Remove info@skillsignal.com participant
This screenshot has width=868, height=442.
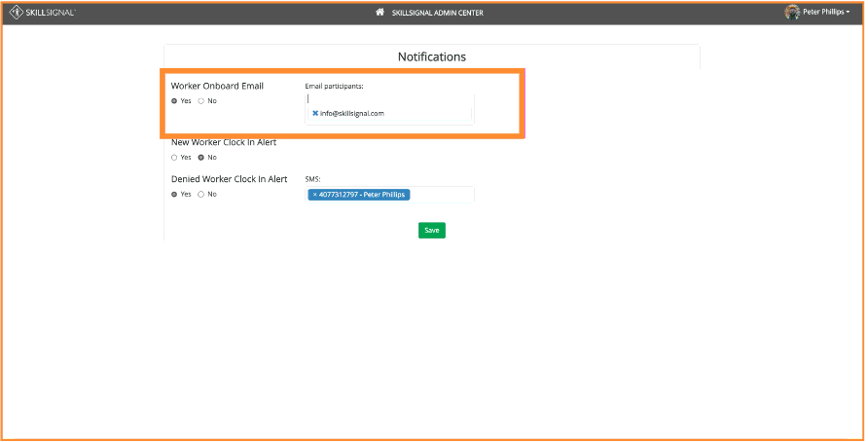pyautogui.click(x=315, y=114)
